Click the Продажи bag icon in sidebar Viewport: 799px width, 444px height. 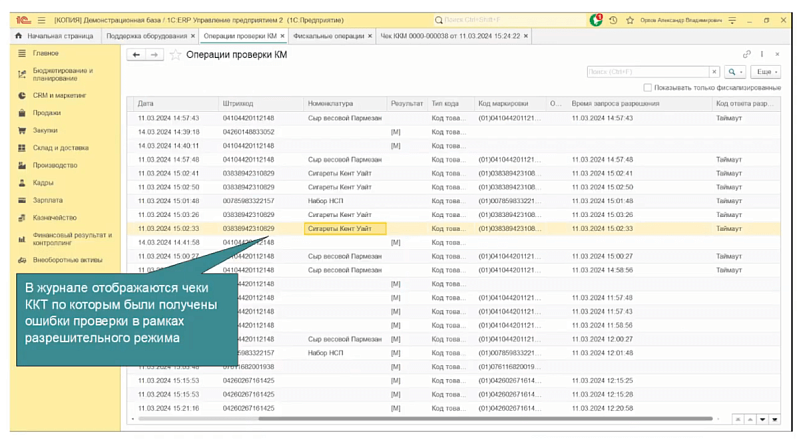tap(22, 113)
